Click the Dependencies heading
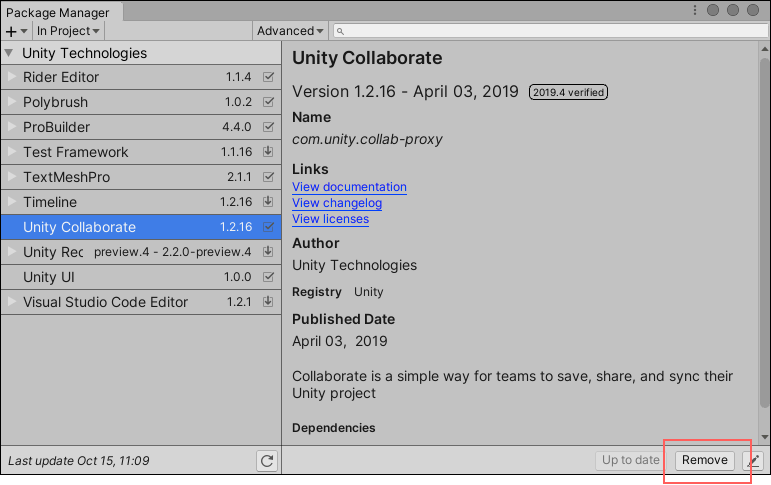 [333, 428]
